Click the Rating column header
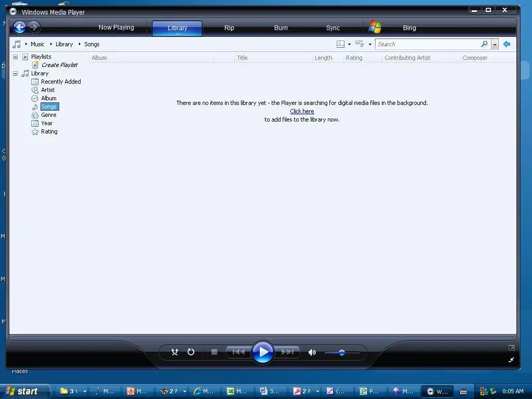The height and width of the screenshot is (399, 532). tap(363, 58)
